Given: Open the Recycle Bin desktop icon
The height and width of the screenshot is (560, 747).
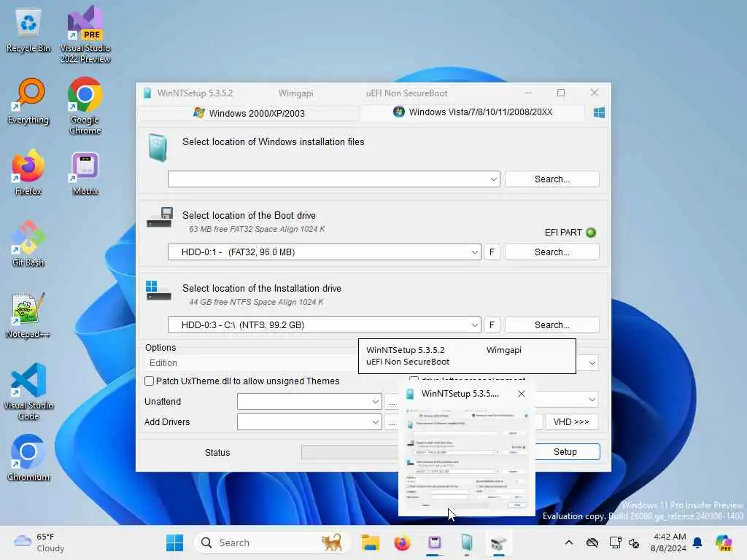Looking at the screenshot, I should pyautogui.click(x=28, y=31).
